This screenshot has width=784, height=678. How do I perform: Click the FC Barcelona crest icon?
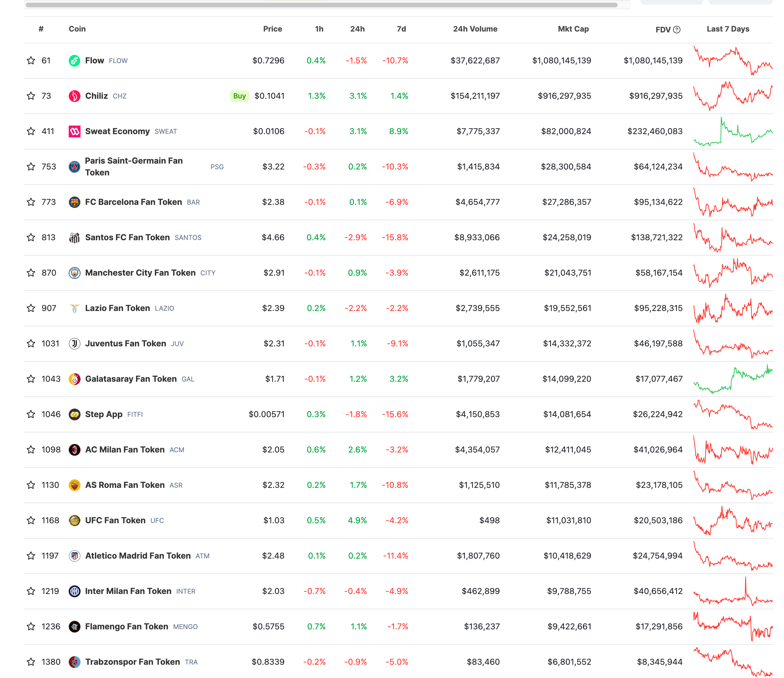click(x=74, y=202)
